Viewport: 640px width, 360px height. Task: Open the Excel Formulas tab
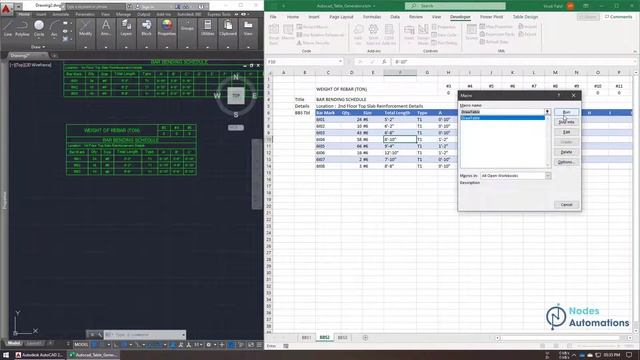(x=372, y=17)
